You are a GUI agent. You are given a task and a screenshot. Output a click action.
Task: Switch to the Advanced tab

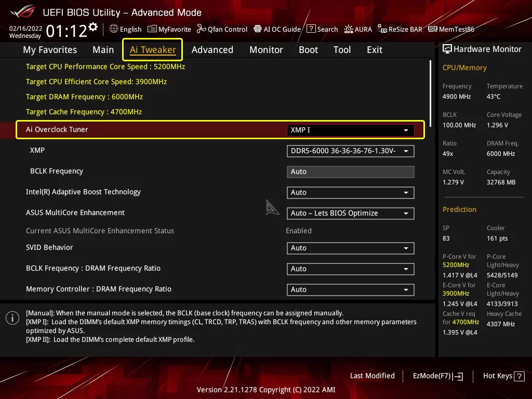coord(212,50)
